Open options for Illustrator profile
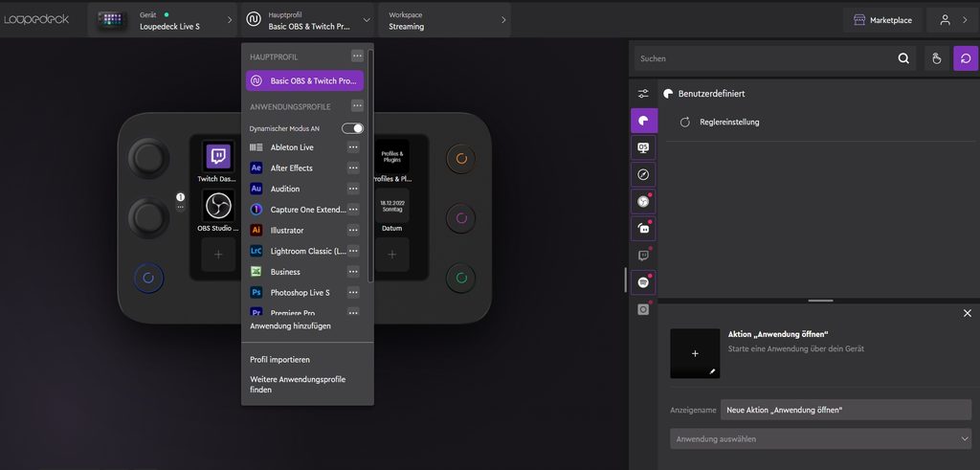The width and height of the screenshot is (980, 470). pyautogui.click(x=353, y=230)
